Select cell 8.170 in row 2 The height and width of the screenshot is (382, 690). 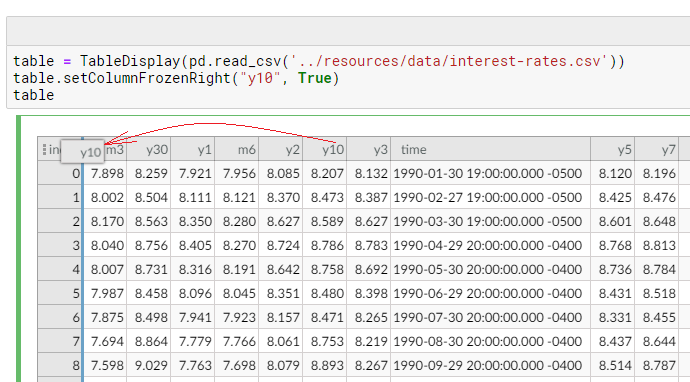(105, 221)
